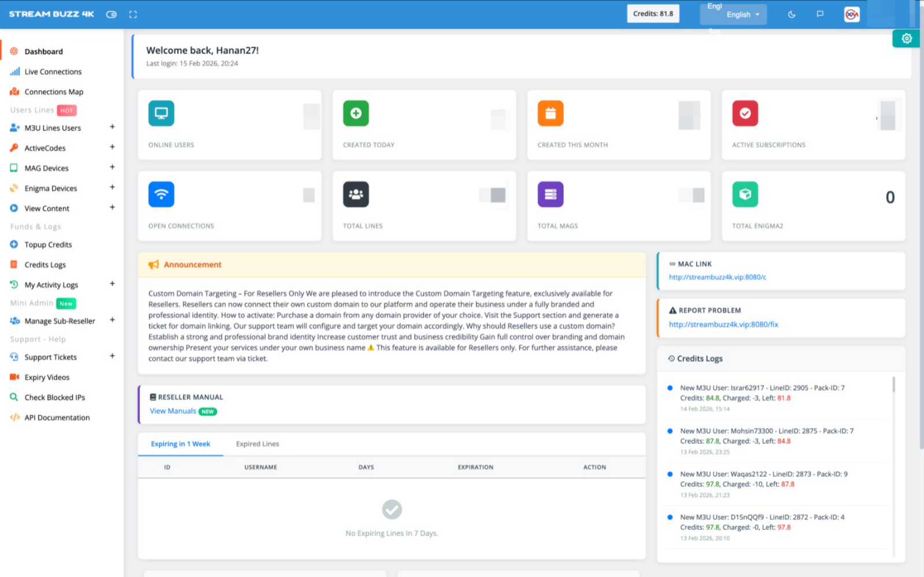The height and width of the screenshot is (577, 924).
Task: Click the Total Mags server icon
Action: click(x=550, y=194)
